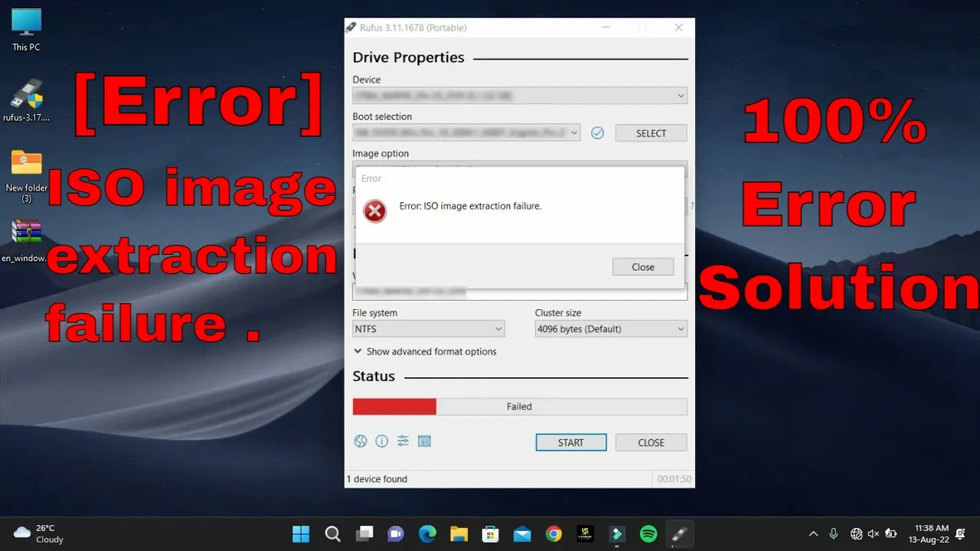This screenshot has width=980, height=551.
Task: Close the ISO extraction error dialog
Action: point(643,267)
